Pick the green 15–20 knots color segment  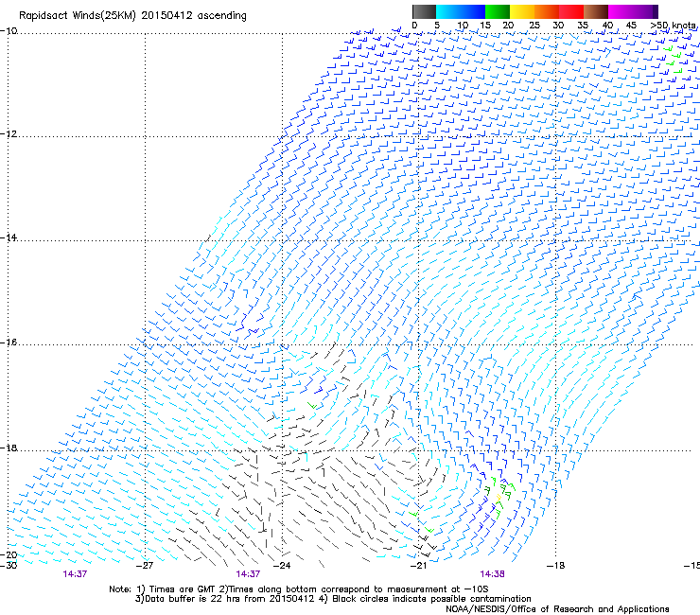coord(498,11)
